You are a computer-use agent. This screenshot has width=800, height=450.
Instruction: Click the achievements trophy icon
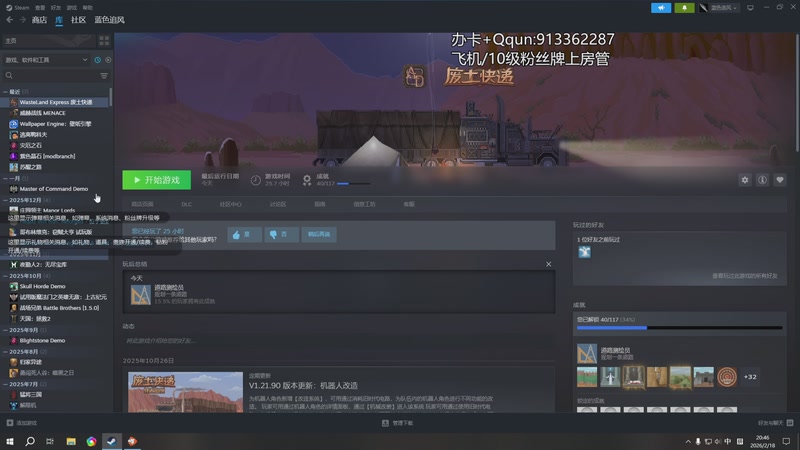(307, 180)
